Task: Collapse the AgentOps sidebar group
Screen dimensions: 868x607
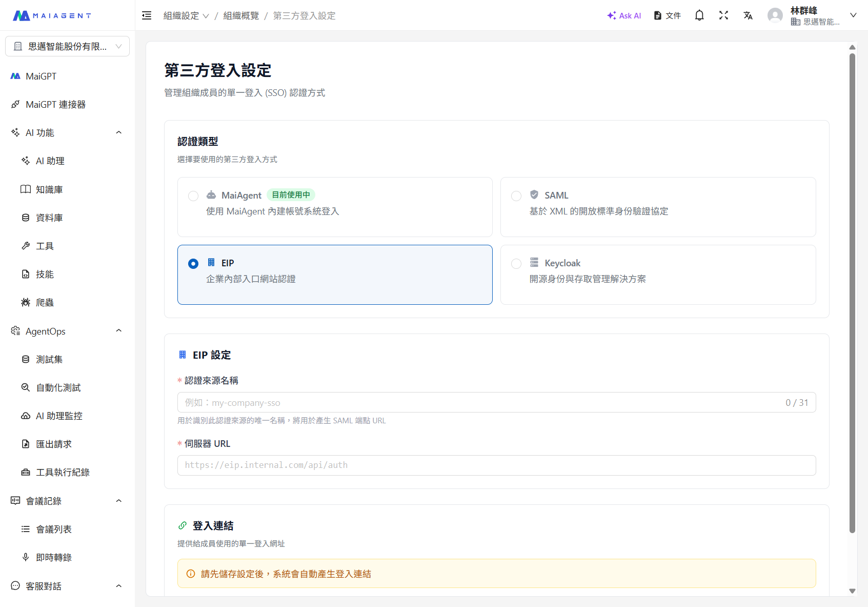Action: pyautogui.click(x=119, y=331)
